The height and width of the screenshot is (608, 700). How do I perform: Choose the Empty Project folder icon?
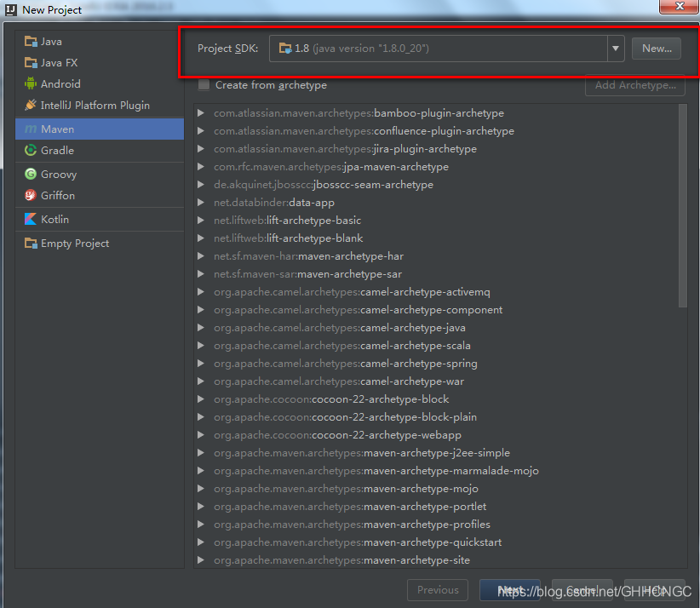pyautogui.click(x=31, y=244)
